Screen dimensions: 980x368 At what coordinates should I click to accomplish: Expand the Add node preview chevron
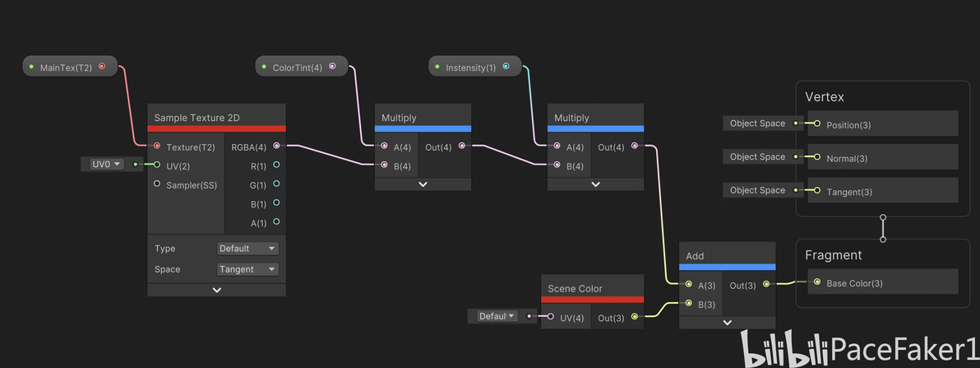(727, 323)
